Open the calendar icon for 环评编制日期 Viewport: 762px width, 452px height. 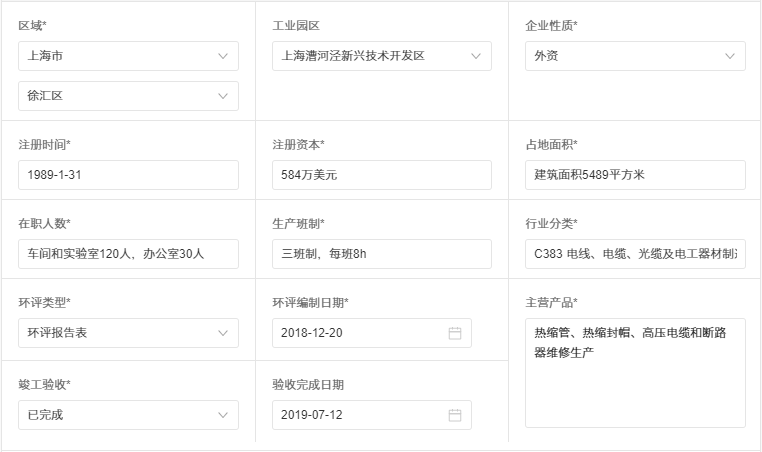pyautogui.click(x=455, y=333)
